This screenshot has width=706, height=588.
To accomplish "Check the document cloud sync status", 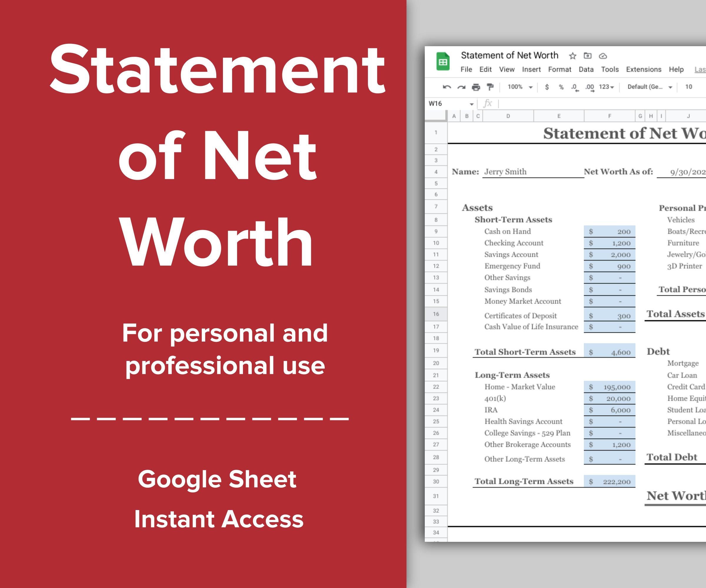I will (x=603, y=56).
